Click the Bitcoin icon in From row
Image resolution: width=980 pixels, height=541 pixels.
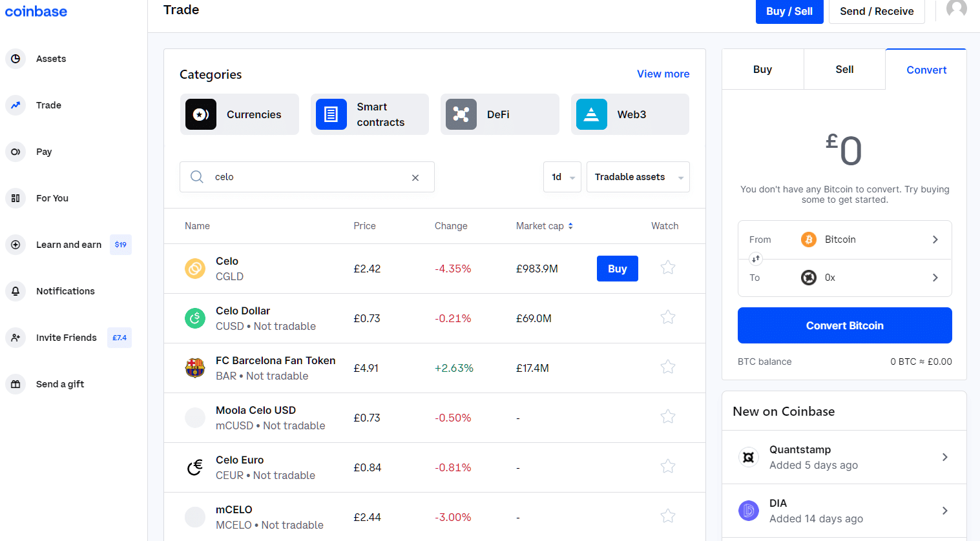pyautogui.click(x=809, y=240)
